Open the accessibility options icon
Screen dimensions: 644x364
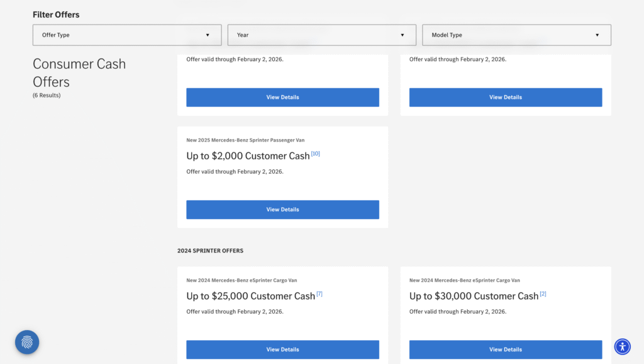[x=622, y=346]
